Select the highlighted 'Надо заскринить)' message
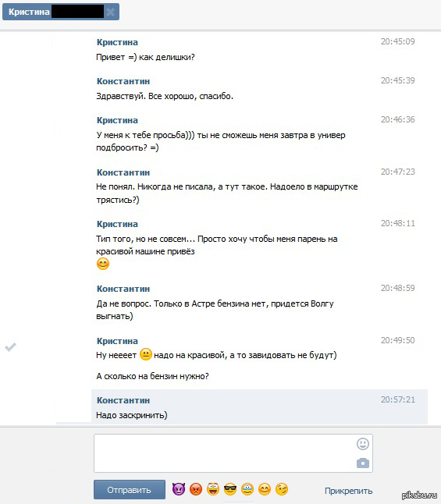The height and width of the screenshot is (504, 441). (x=260, y=407)
